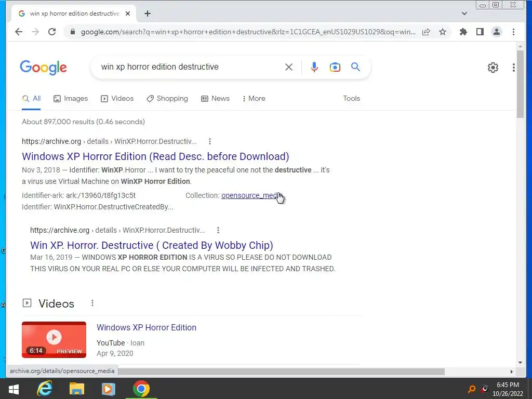Image resolution: width=532 pixels, height=399 pixels.
Task: Click the Google logo
Action: 44,68
